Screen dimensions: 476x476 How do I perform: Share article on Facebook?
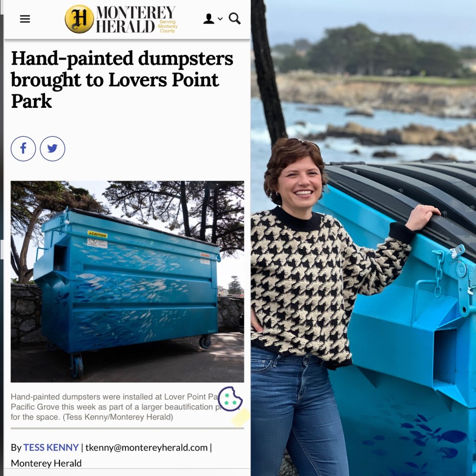coord(23,148)
